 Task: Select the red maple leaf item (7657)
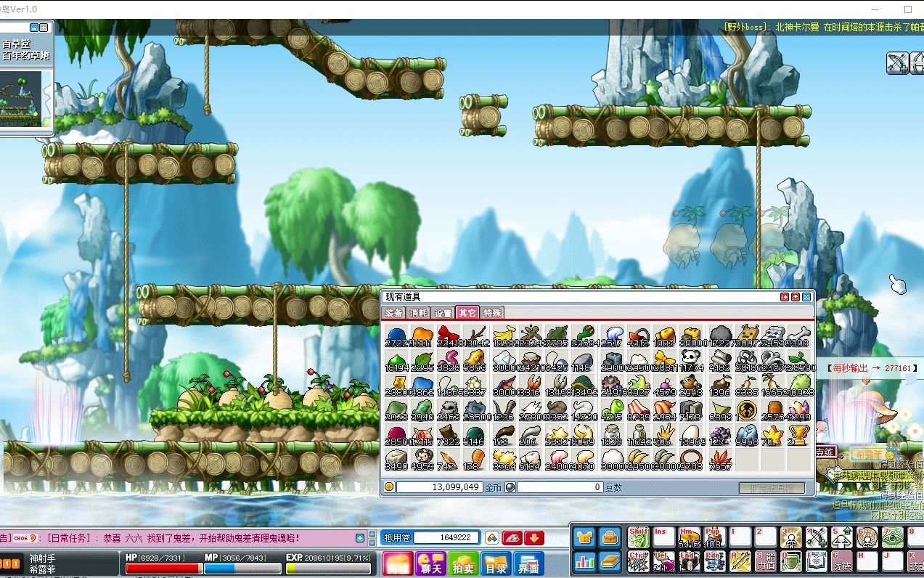(x=720, y=460)
